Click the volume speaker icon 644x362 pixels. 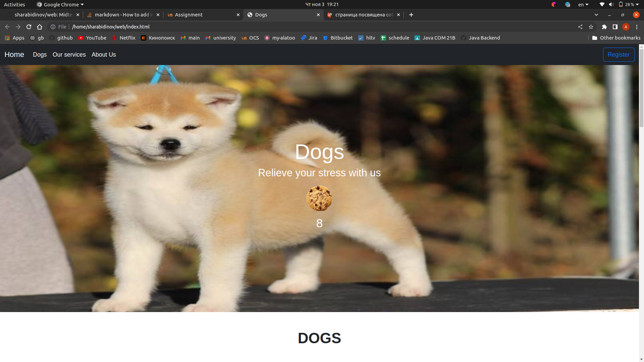click(611, 4)
